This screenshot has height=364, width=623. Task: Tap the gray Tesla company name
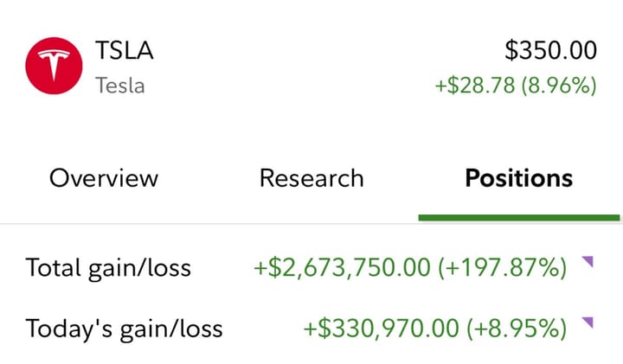pos(119,86)
